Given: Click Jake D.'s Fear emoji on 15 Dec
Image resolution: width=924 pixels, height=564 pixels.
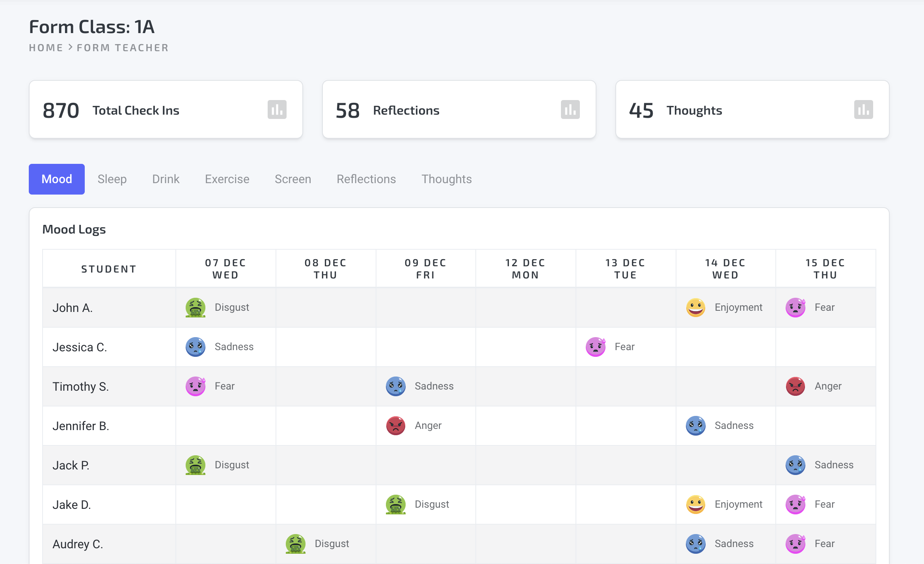Looking at the screenshot, I should tap(795, 505).
